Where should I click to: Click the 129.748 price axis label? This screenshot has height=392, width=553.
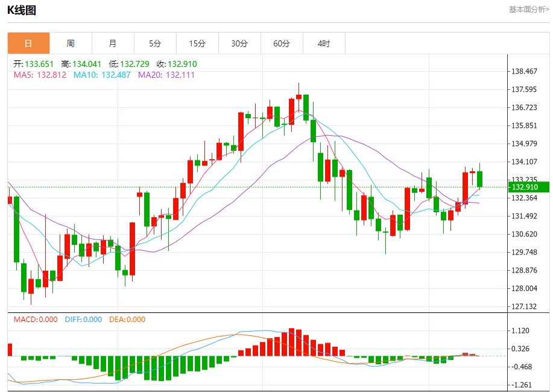(x=524, y=252)
